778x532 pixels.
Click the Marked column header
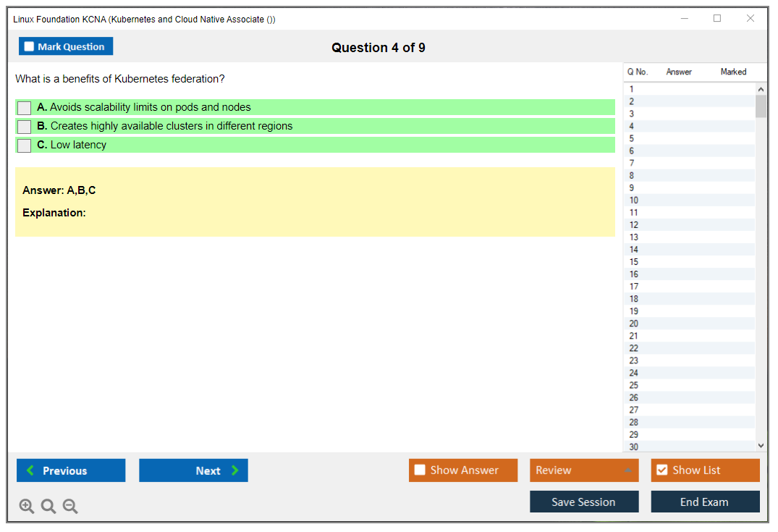pyautogui.click(x=733, y=72)
